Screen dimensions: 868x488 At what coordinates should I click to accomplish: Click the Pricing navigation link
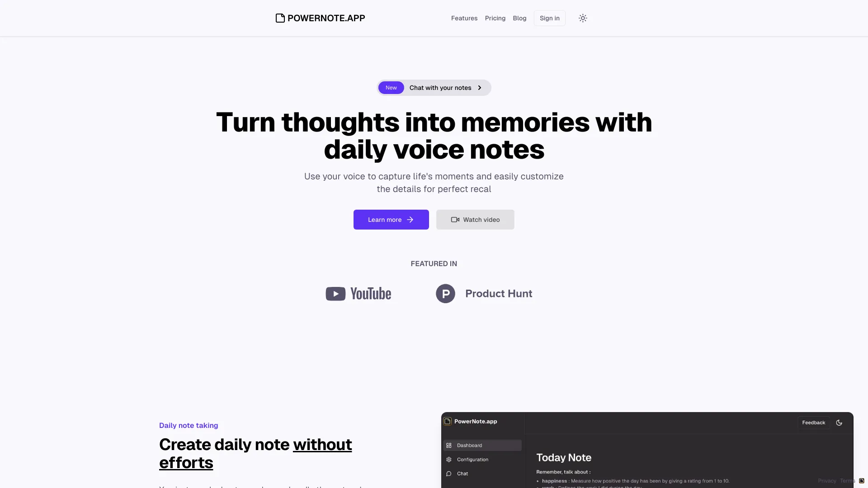pos(495,18)
